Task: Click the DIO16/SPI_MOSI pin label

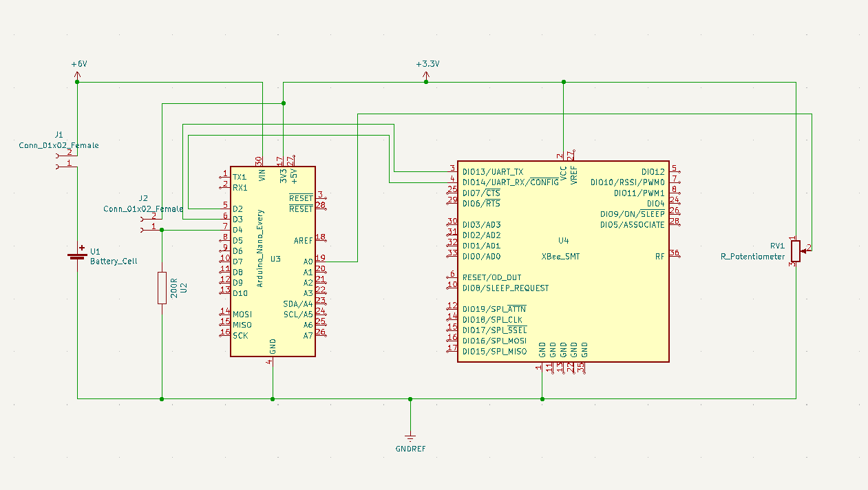Action: coord(495,341)
